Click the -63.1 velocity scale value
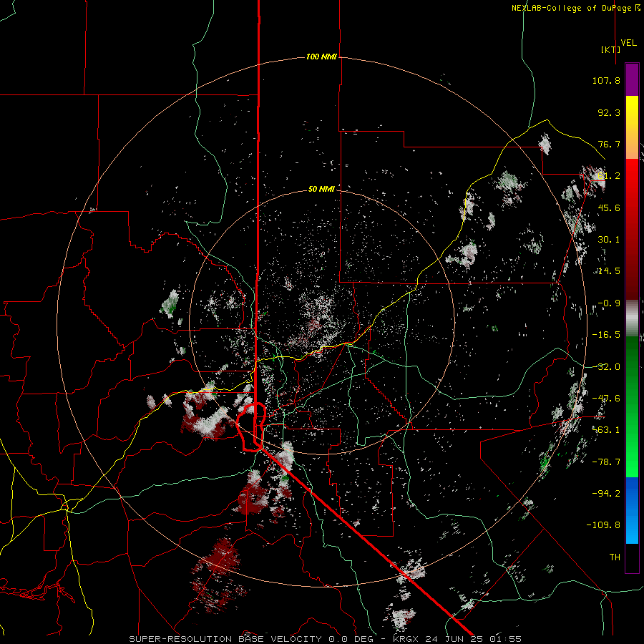The image size is (644, 644). [x=606, y=430]
